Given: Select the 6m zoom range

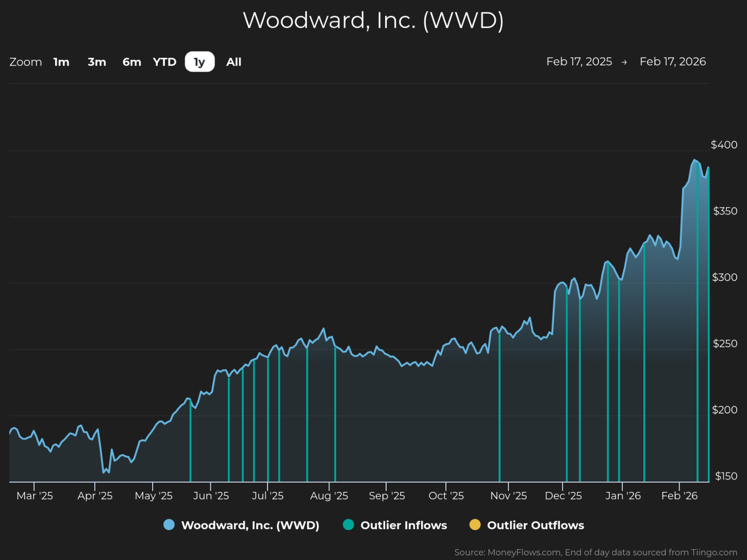Looking at the screenshot, I should [132, 62].
